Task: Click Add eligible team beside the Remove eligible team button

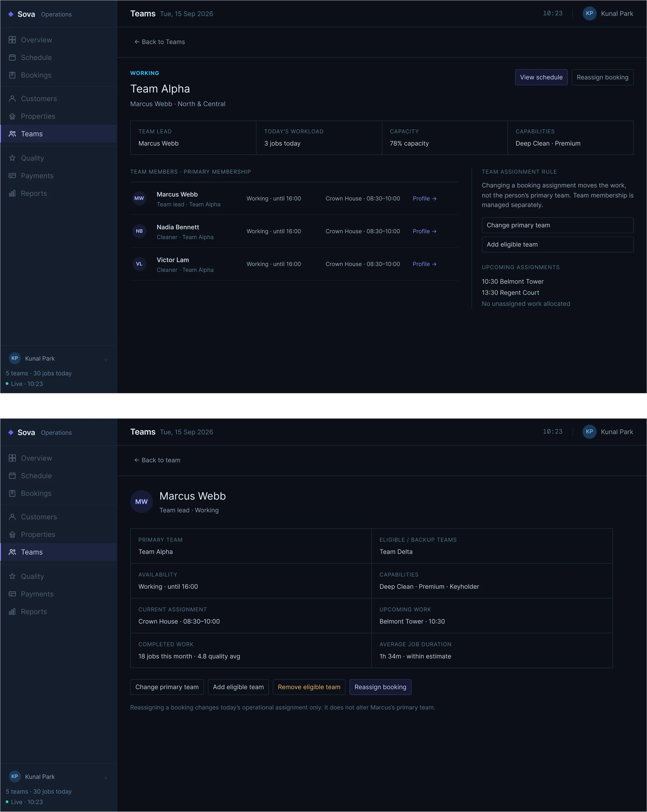Action: 238,687
